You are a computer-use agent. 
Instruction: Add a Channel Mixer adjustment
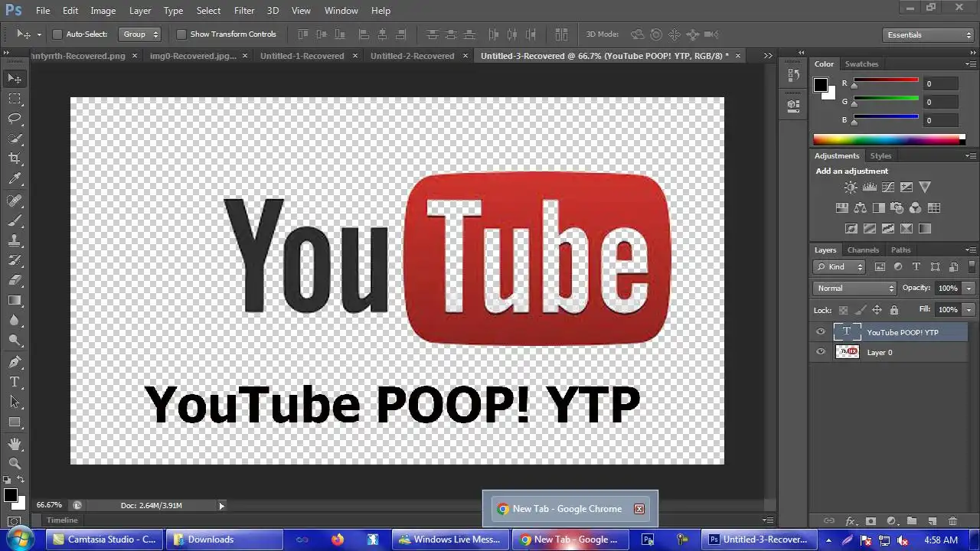[x=916, y=207]
